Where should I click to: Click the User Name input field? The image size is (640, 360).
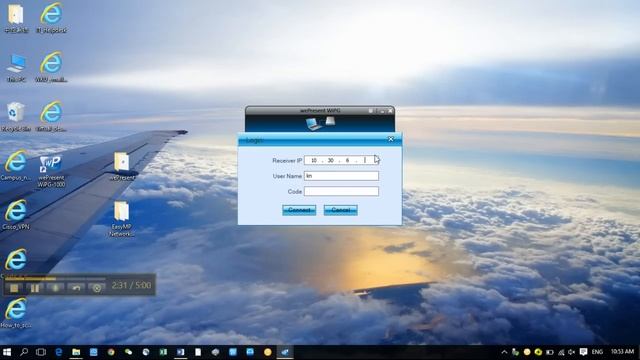click(x=341, y=176)
